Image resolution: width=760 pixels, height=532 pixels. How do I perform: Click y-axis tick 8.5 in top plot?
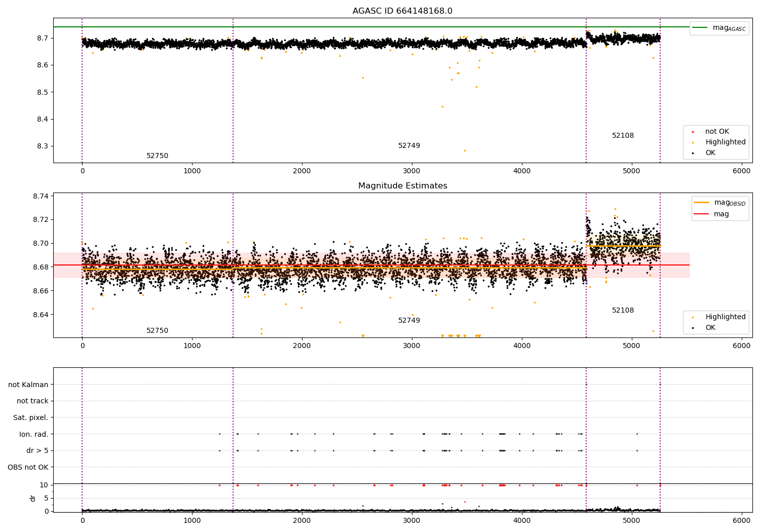(x=43, y=92)
